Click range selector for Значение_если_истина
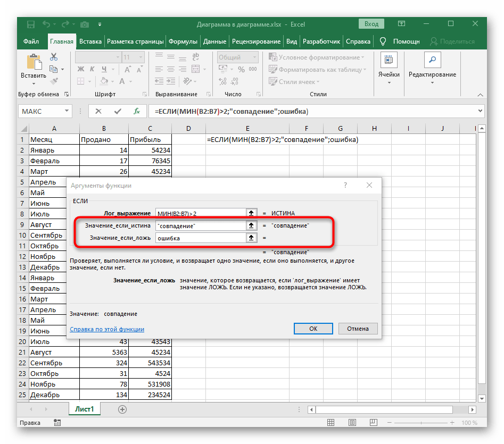The image size is (504, 444). coord(251,225)
